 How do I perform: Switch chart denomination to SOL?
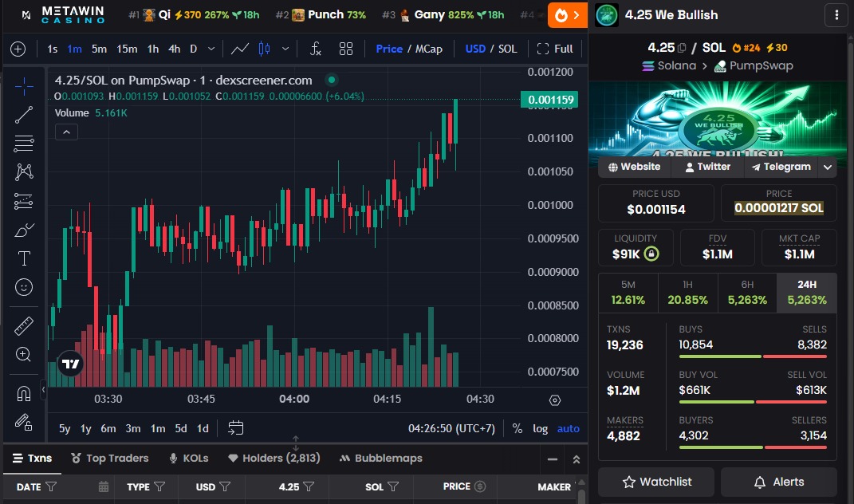click(x=508, y=49)
